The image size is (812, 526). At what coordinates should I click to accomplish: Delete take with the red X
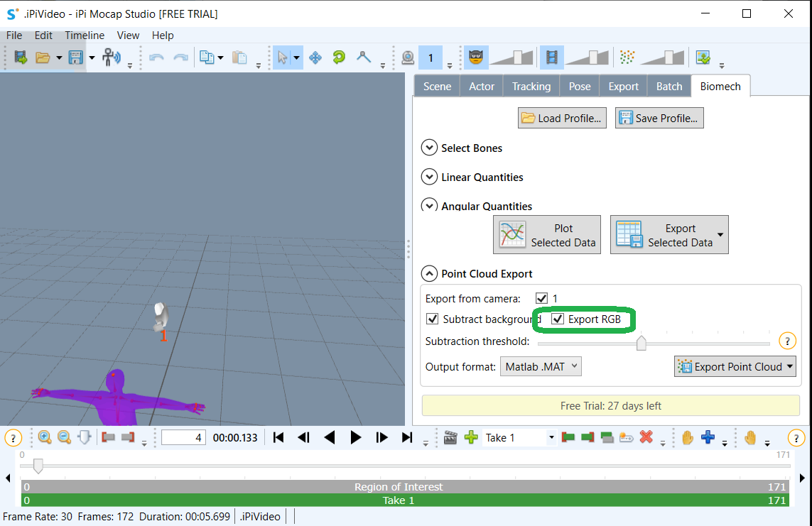tap(646, 437)
